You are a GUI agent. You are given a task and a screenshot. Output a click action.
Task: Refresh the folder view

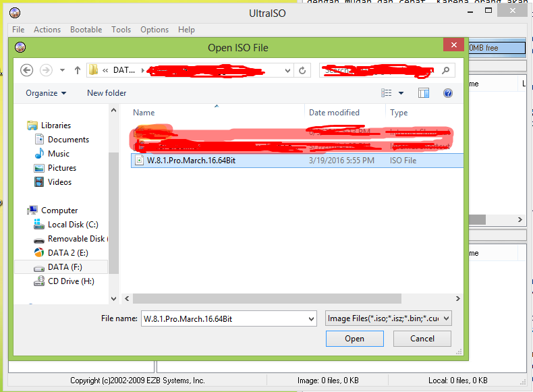tap(302, 70)
